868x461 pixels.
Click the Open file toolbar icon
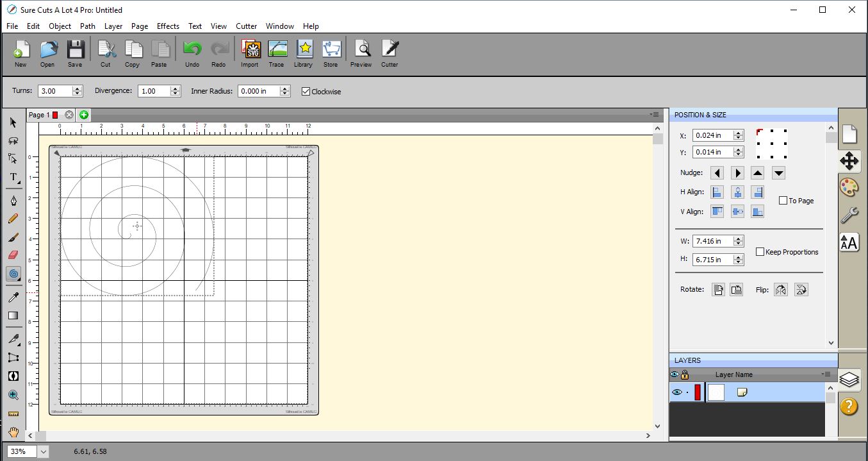coord(48,49)
